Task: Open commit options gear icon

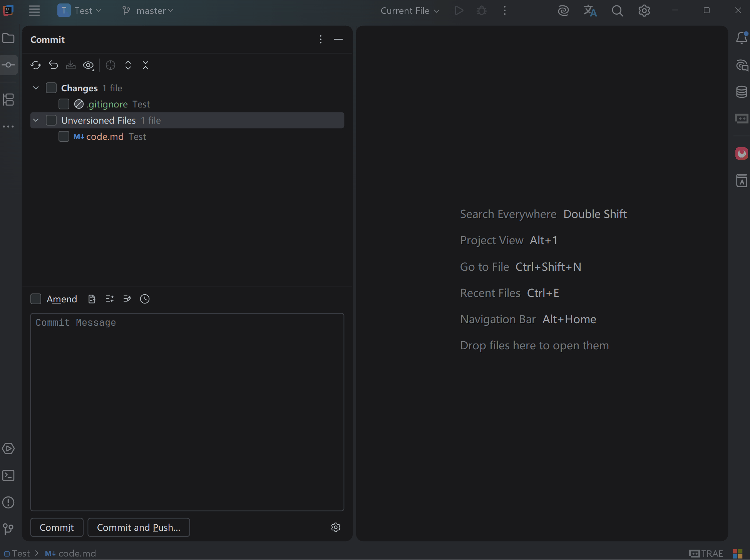Action: (336, 527)
